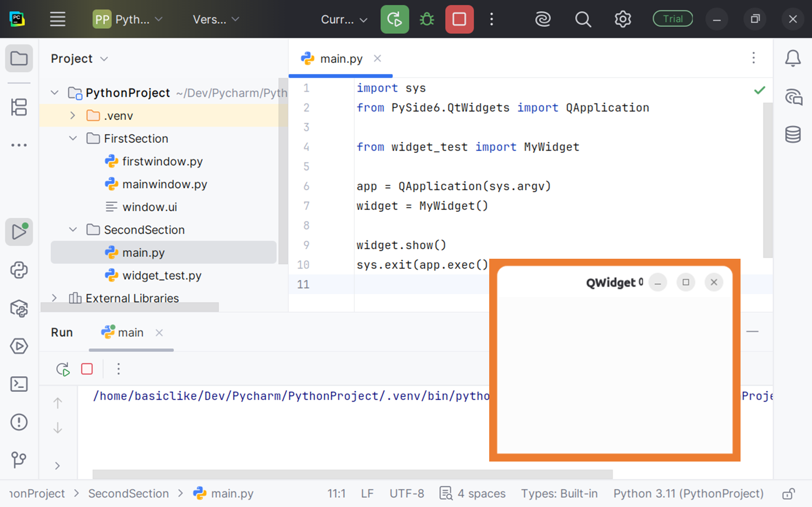Open the Python Packages tool window

[19, 308]
